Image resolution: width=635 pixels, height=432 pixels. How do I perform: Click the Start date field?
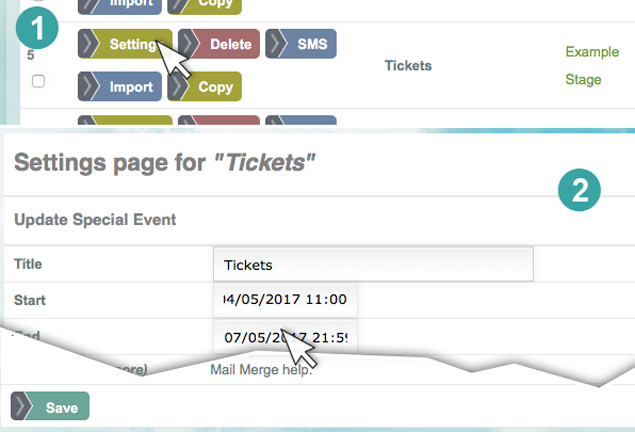[x=285, y=299]
